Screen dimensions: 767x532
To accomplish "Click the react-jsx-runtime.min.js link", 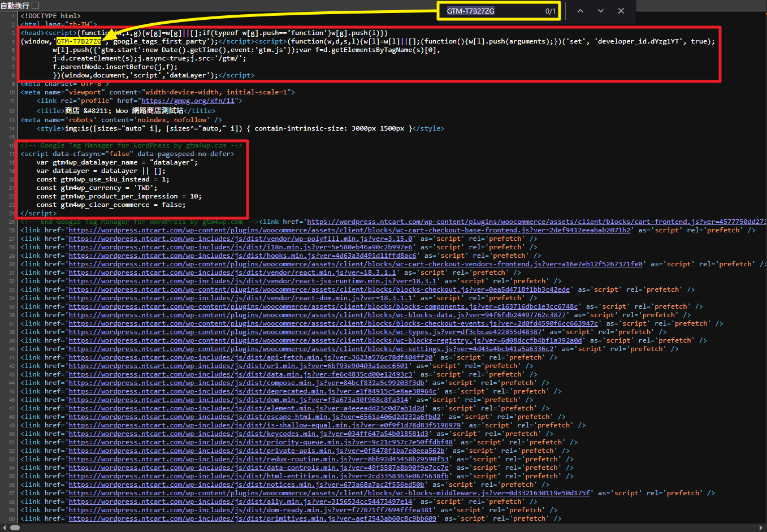I will [x=253, y=281].
